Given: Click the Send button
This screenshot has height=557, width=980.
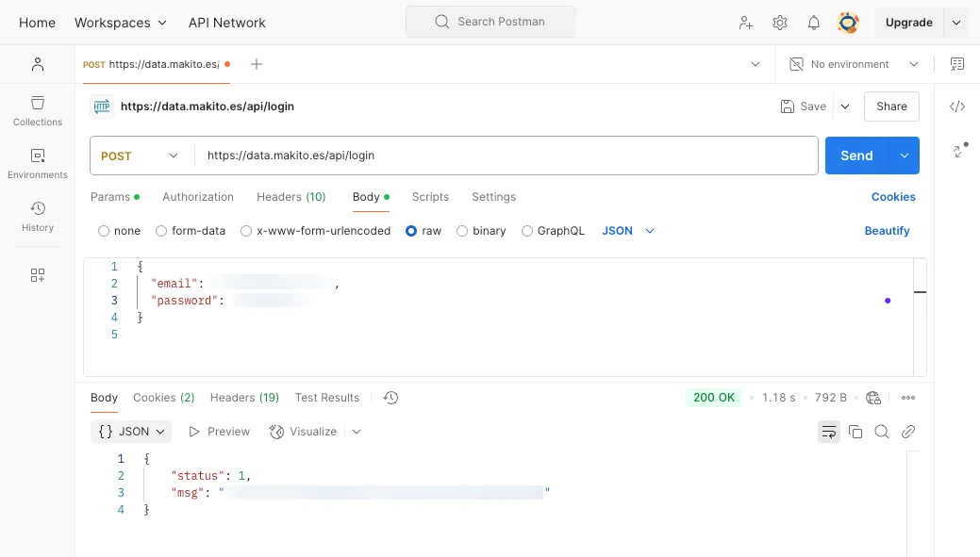Looking at the screenshot, I should point(855,155).
